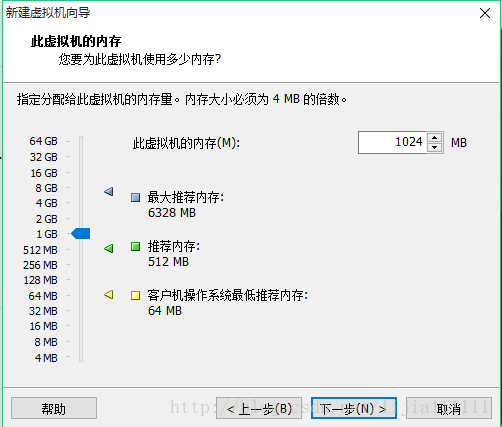The height and width of the screenshot is (427, 502).
Task: Click the 32 GB scale label
Action: (44, 157)
